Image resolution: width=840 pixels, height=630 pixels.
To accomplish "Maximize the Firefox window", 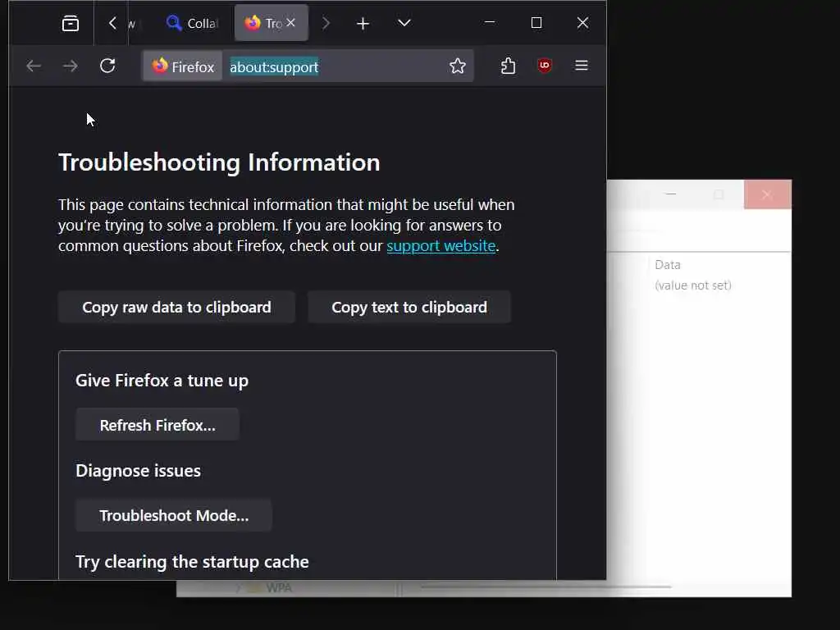I will click(536, 22).
